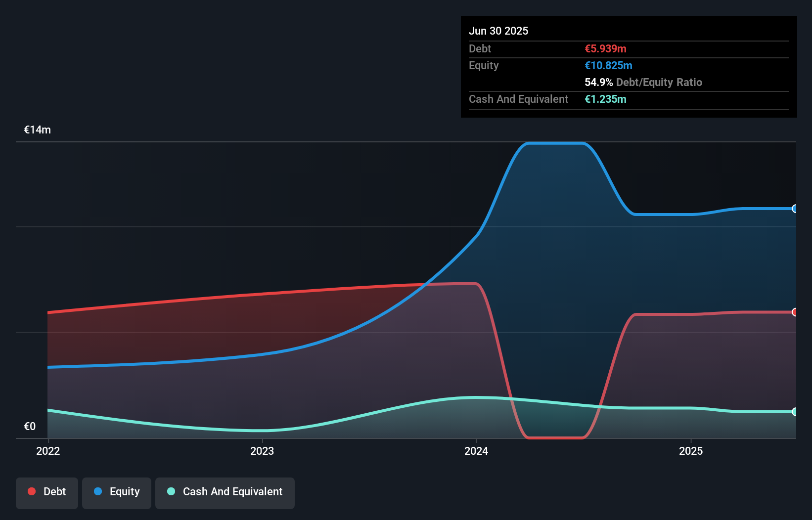Click the teal dot in Cash And Equivalent legend
Image resolution: width=812 pixels, height=520 pixels.
[170, 492]
